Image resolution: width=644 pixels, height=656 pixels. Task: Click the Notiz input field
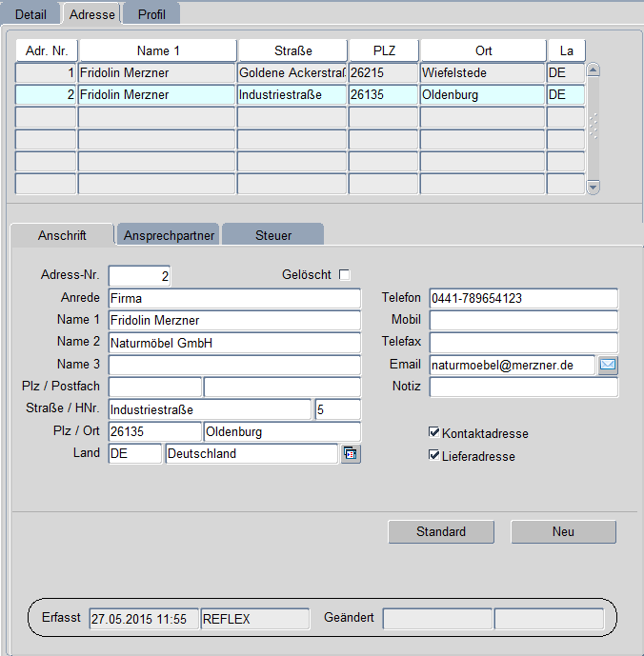point(523,387)
